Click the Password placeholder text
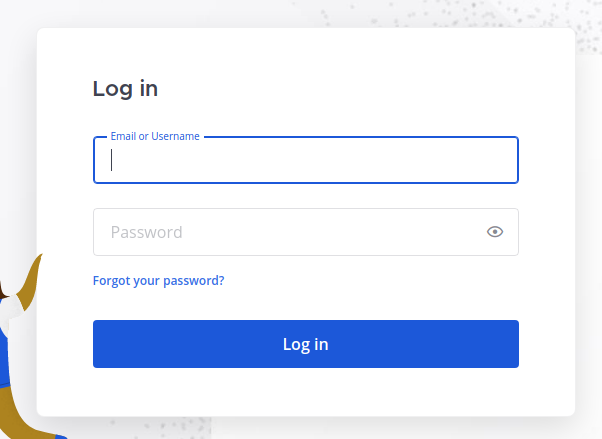Screen dimensions: 602x439 click(146, 232)
